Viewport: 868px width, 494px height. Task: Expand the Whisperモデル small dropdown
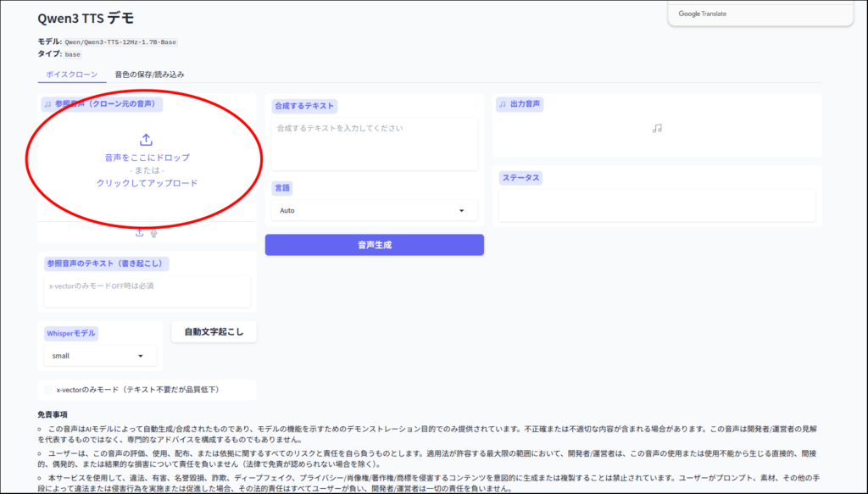click(x=99, y=356)
